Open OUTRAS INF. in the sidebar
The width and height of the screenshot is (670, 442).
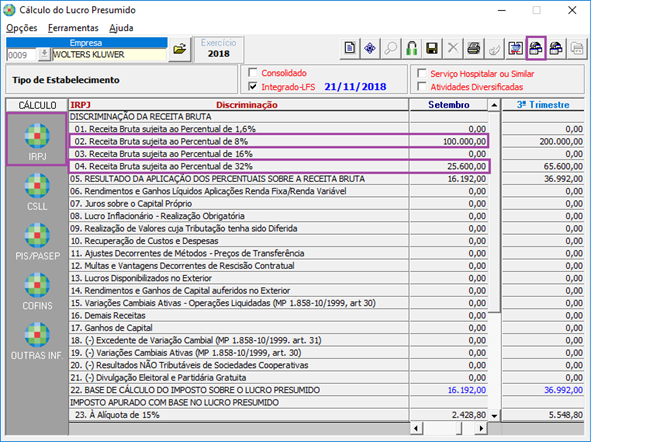[37, 341]
